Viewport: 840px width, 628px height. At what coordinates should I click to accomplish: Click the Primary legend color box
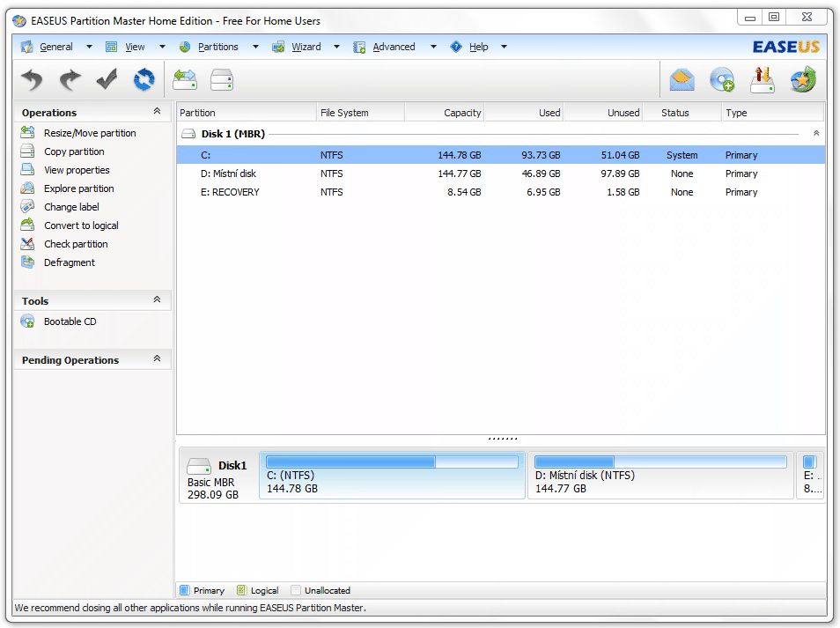[x=185, y=590]
